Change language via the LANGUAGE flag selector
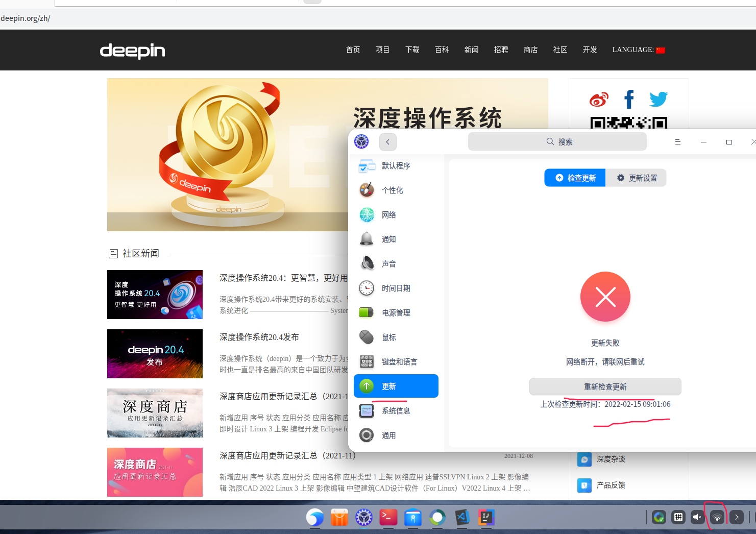The height and width of the screenshot is (534, 756). point(660,50)
